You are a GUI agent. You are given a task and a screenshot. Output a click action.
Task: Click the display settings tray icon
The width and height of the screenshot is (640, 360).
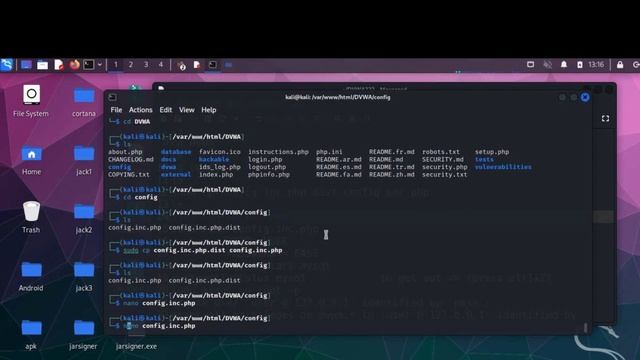(530, 64)
